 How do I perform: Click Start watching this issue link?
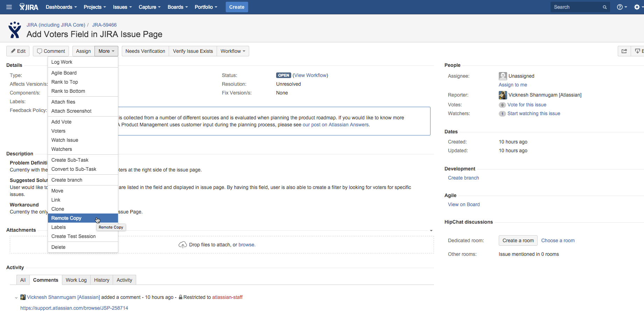click(534, 113)
